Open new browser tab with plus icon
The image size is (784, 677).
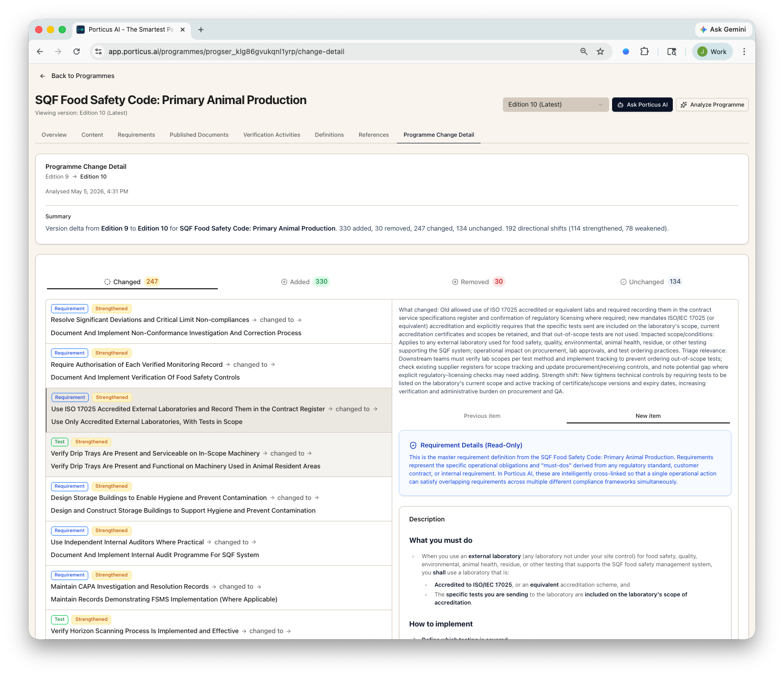pos(201,30)
